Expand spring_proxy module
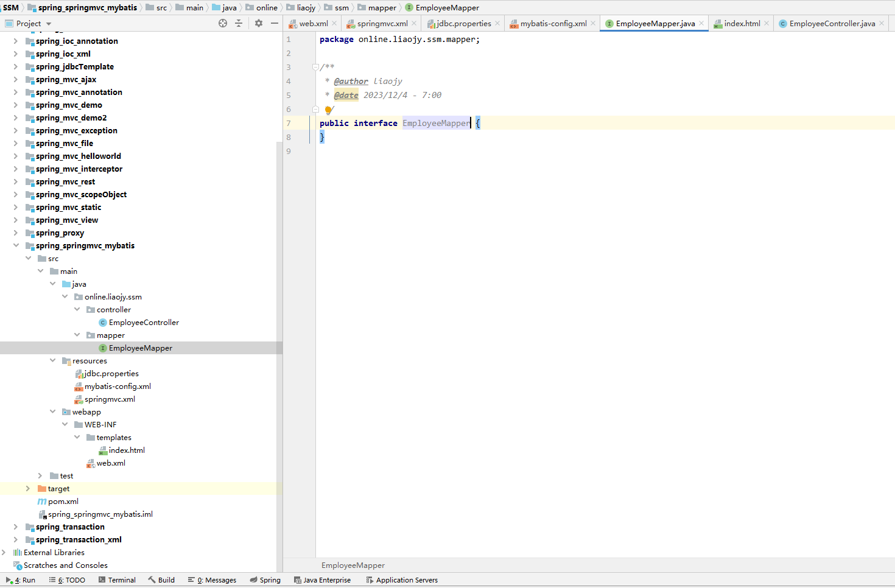 [x=16, y=233]
